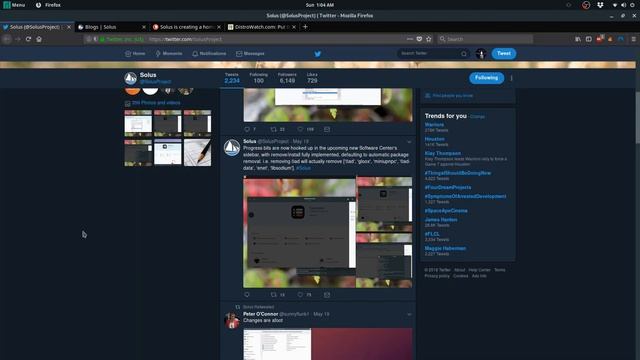Click Change next to Trends for you

pyautogui.click(x=477, y=117)
